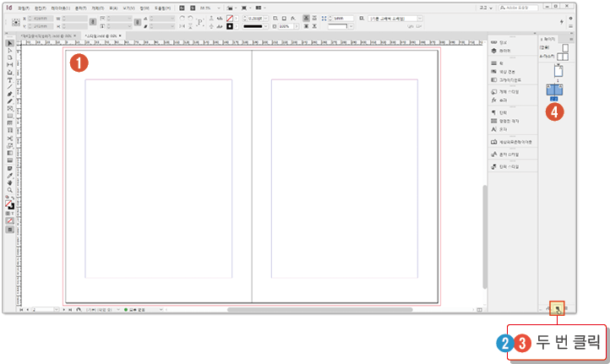
Task: Select the Hand tool
Action: coord(10,182)
